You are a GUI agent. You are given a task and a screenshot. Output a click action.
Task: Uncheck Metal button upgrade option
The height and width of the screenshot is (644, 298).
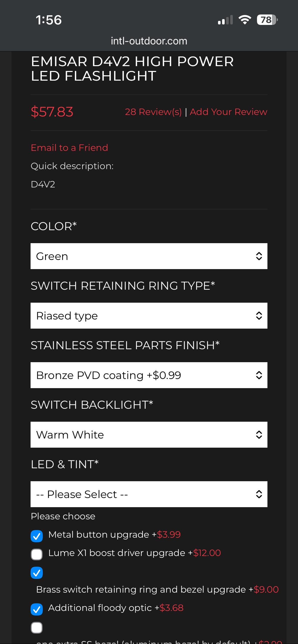[x=37, y=536]
